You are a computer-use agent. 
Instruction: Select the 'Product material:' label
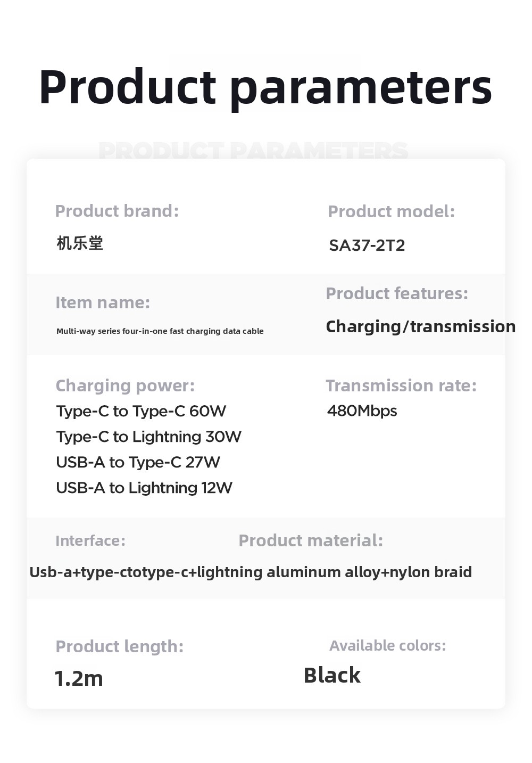pos(311,540)
